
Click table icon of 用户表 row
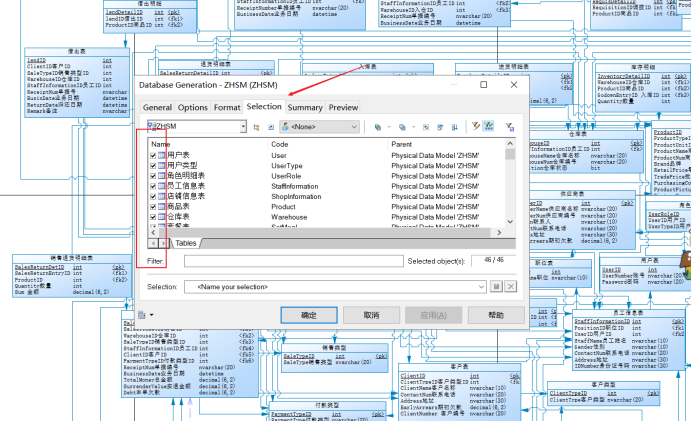(162, 155)
